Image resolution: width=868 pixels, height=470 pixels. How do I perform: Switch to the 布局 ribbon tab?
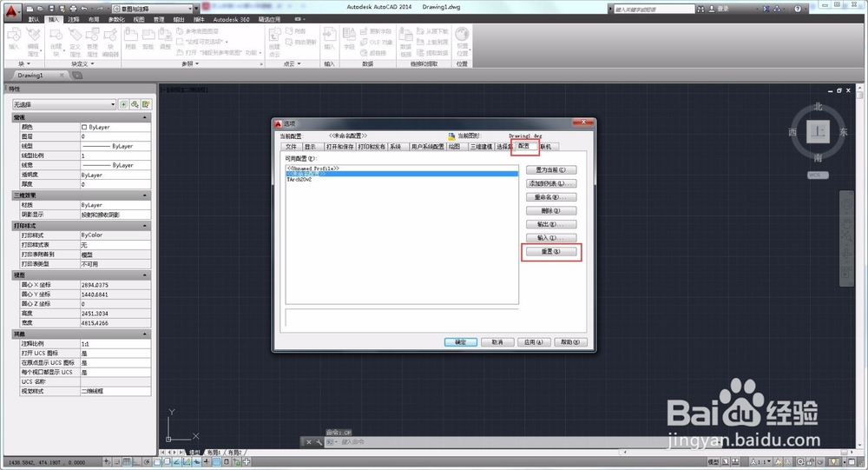click(94, 19)
